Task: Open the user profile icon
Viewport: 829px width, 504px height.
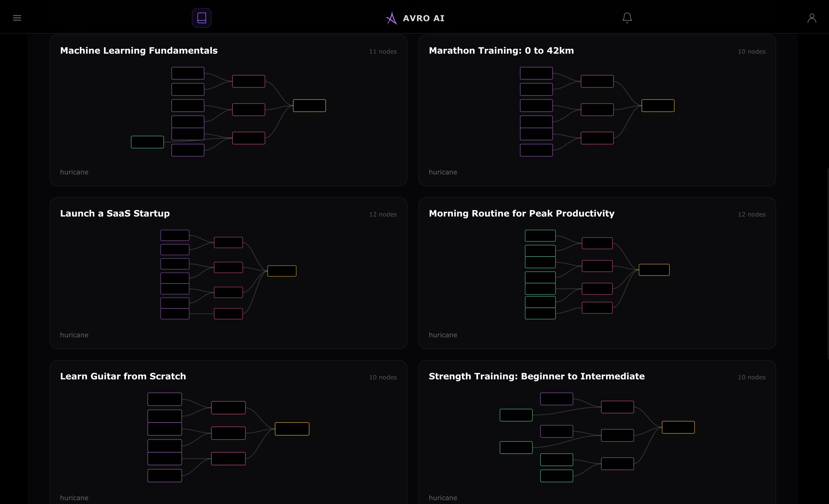Action: click(x=811, y=18)
